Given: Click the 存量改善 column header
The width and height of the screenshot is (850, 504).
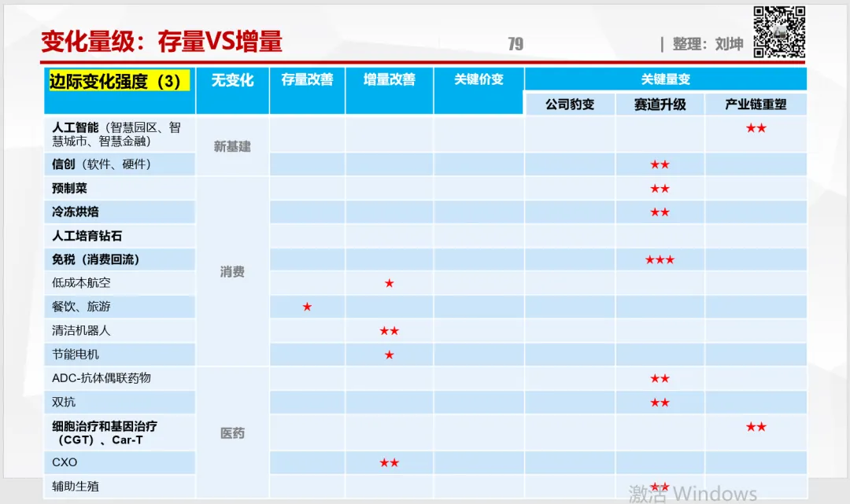Looking at the screenshot, I should click(x=307, y=79).
